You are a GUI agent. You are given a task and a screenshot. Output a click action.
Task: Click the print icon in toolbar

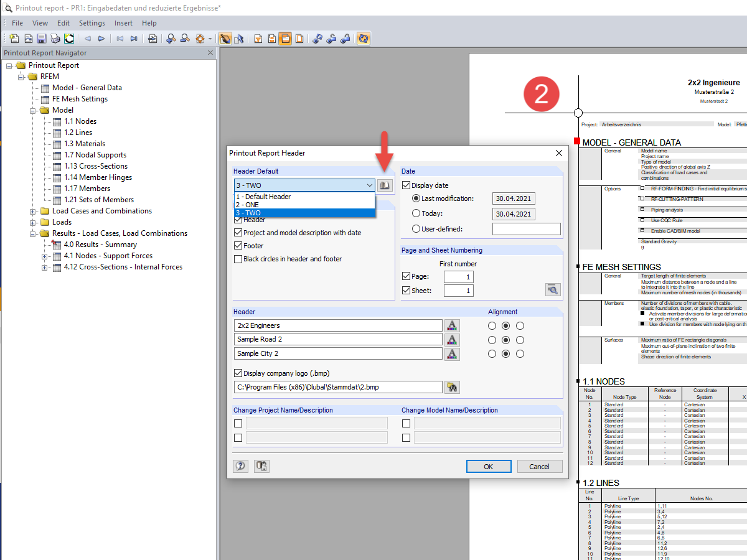coord(55,39)
